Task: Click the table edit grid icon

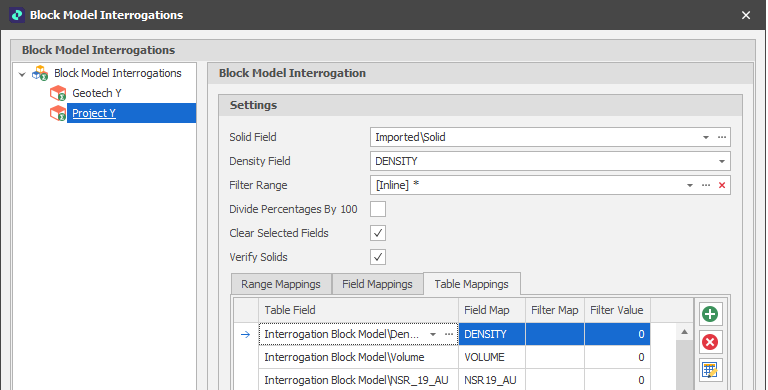Action: pyautogui.click(x=710, y=369)
